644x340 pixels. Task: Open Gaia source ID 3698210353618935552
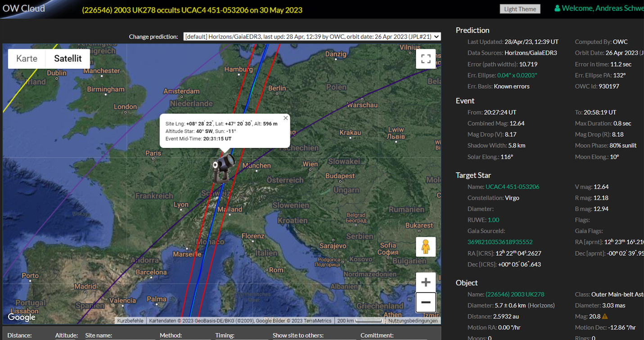click(x=500, y=242)
